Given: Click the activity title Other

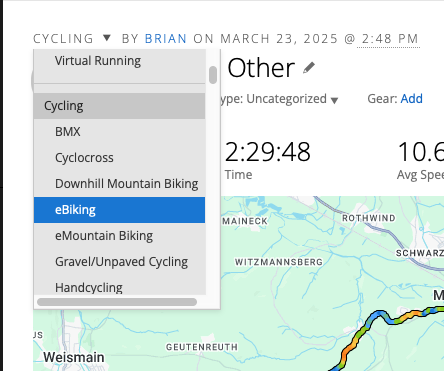Looking at the screenshot, I should coord(261,68).
